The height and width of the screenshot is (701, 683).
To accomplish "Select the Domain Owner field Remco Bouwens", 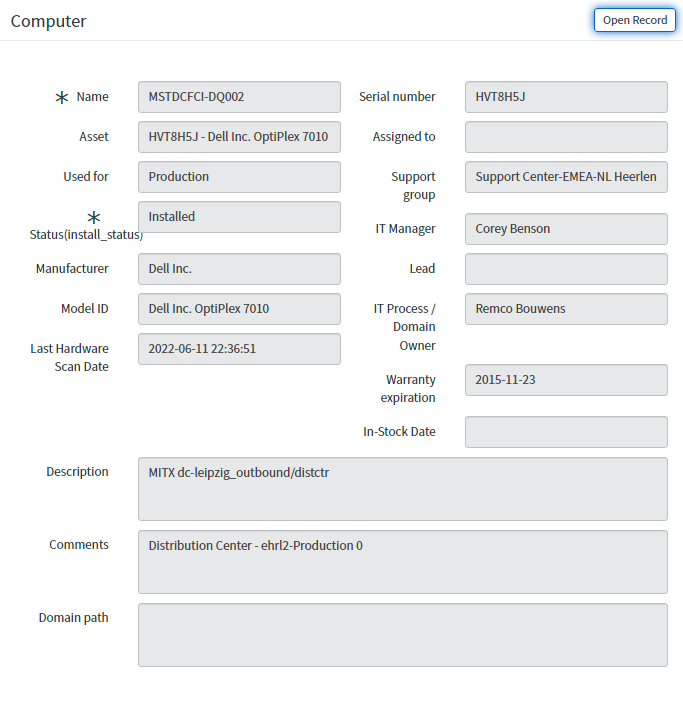I will tap(566, 309).
